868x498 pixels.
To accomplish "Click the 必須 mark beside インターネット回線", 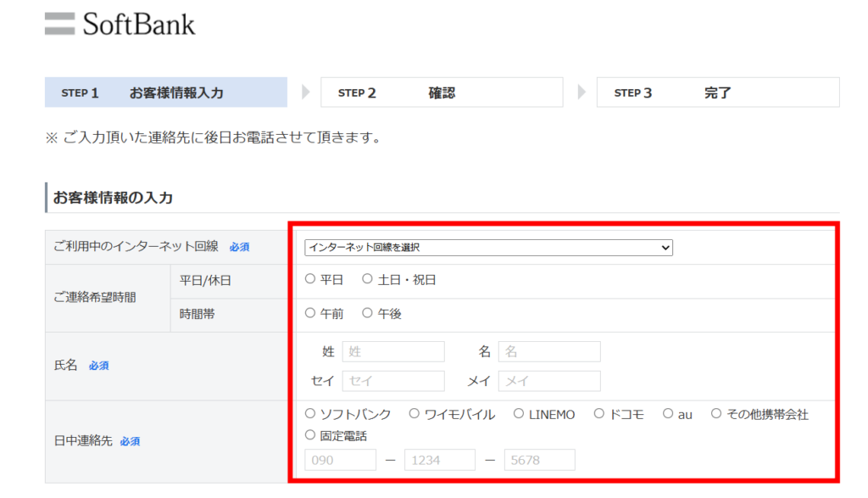I will point(240,247).
